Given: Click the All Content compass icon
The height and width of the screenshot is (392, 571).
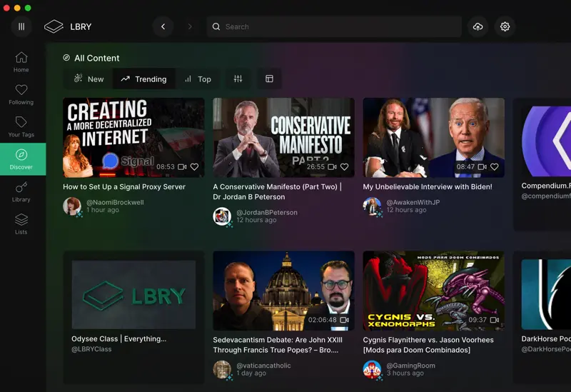Looking at the screenshot, I should (x=66, y=58).
